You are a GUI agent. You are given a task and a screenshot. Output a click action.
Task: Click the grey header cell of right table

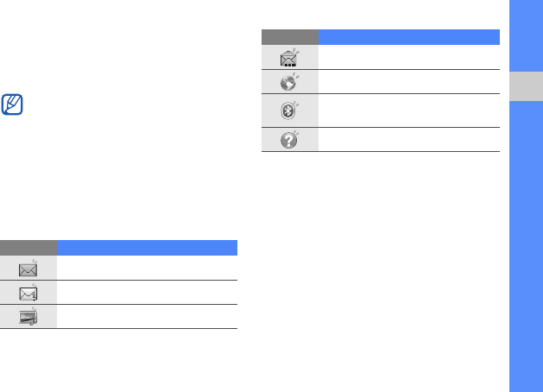click(290, 37)
